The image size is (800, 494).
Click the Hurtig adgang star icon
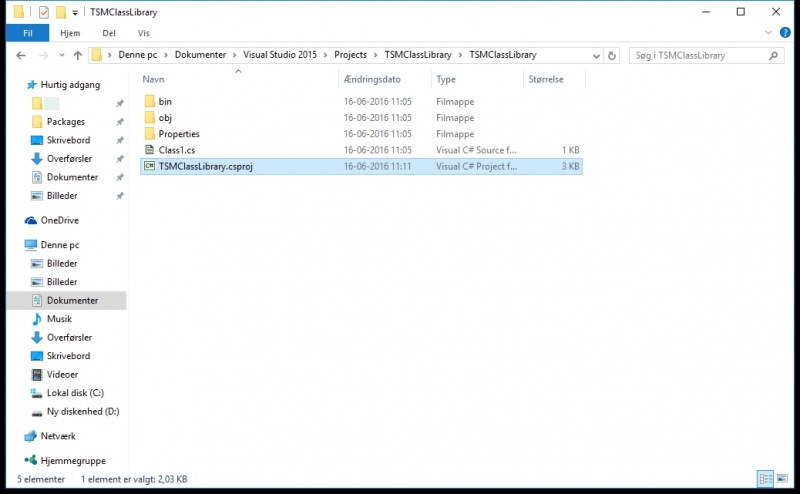tap(32, 85)
